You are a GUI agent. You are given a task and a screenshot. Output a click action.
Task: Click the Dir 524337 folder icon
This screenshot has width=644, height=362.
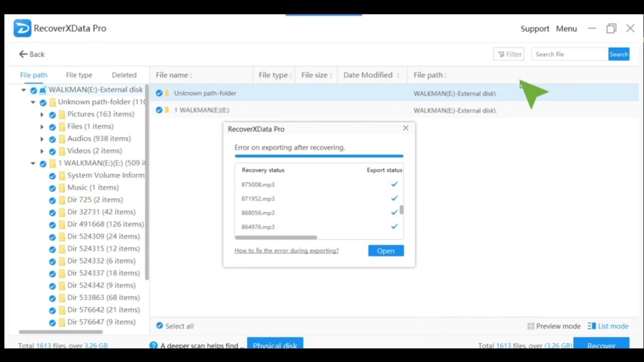coord(62,274)
